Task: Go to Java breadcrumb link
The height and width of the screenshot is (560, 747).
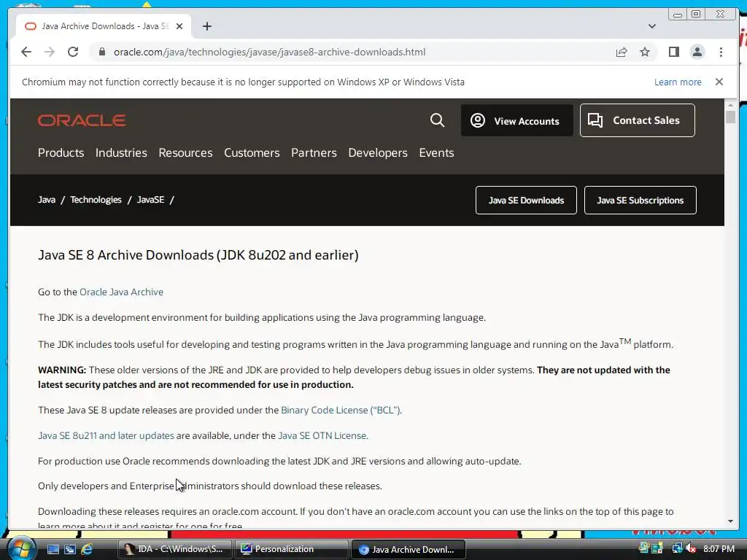Action: pyautogui.click(x=47, y=200)
